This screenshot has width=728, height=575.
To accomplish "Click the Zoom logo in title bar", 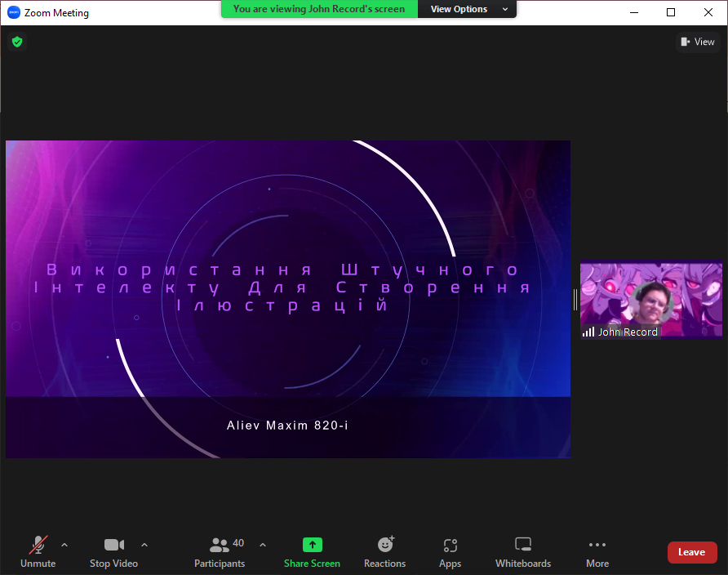I will [13, 13].
